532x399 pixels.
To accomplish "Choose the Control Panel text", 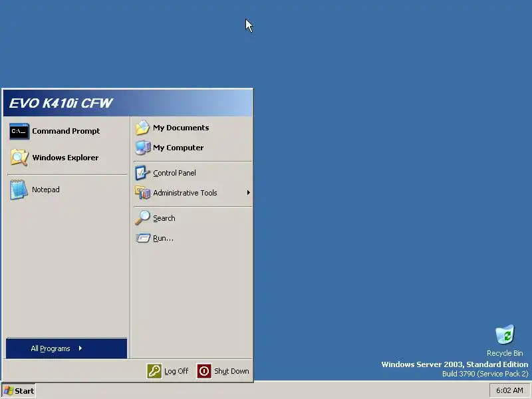I will [174, 173].
